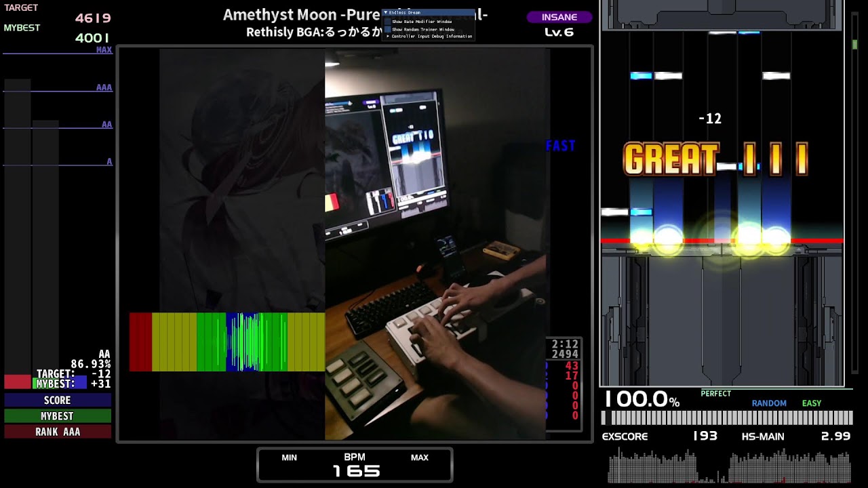Click the 100.0% gauge percentage
The image size is (868, 488).
point(642,399)
